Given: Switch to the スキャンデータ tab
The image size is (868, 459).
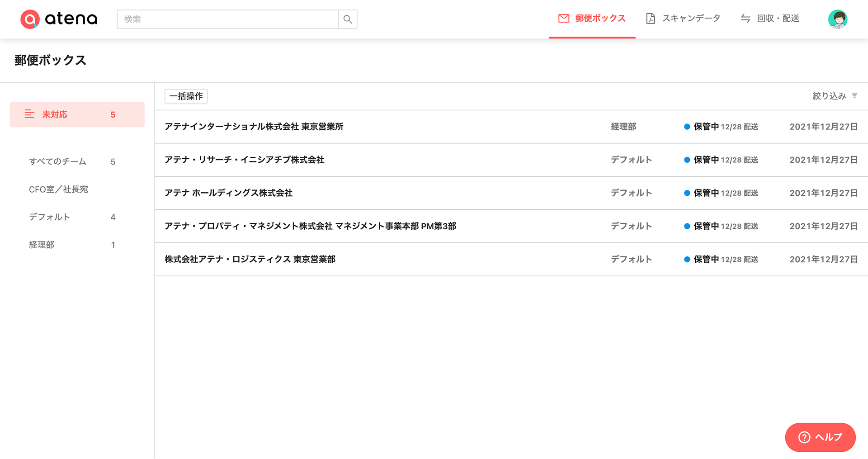Looking at the screenshot, I should (x=683, y=19).
